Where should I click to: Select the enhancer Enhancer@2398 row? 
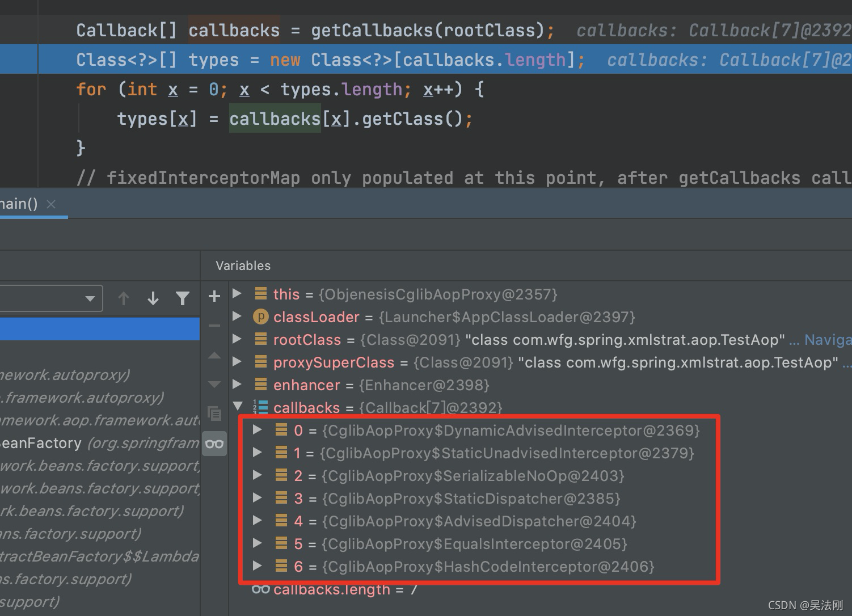point(381,385)
